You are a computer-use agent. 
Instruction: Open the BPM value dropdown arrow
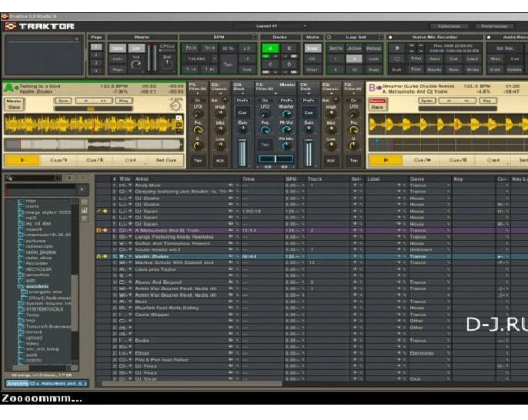tap(214, 59)
